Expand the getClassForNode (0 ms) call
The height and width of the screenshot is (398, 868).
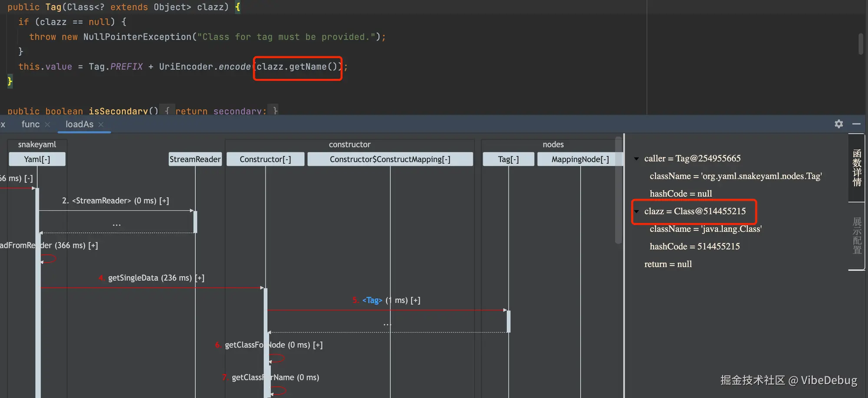(x=318, y=345)
